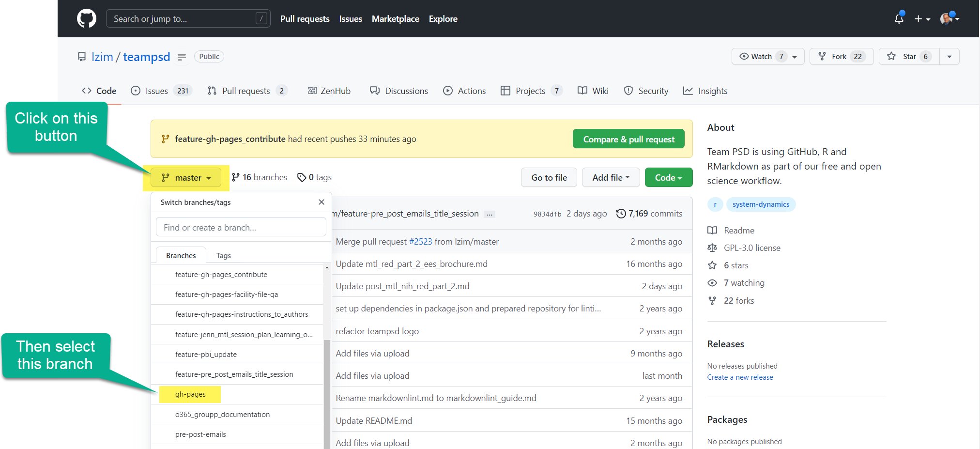Select branch feature-pbi_update
This screenshot has height=449, width=980.
237,355
